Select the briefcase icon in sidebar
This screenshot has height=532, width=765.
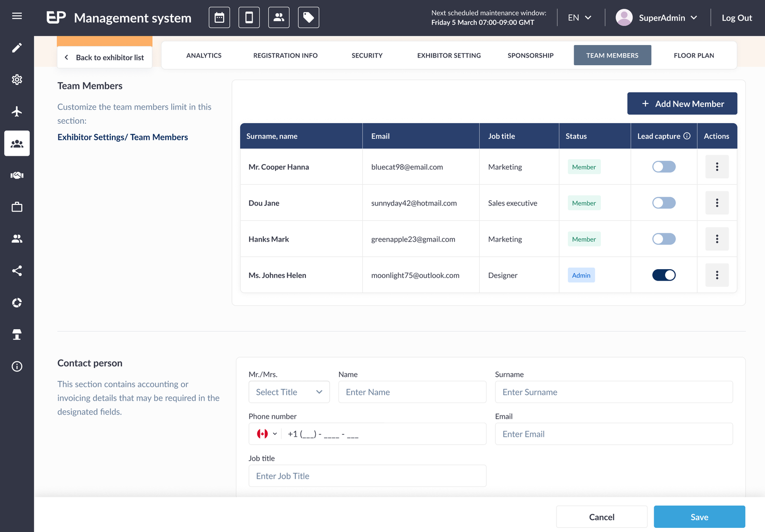click(x=17, y=207)
